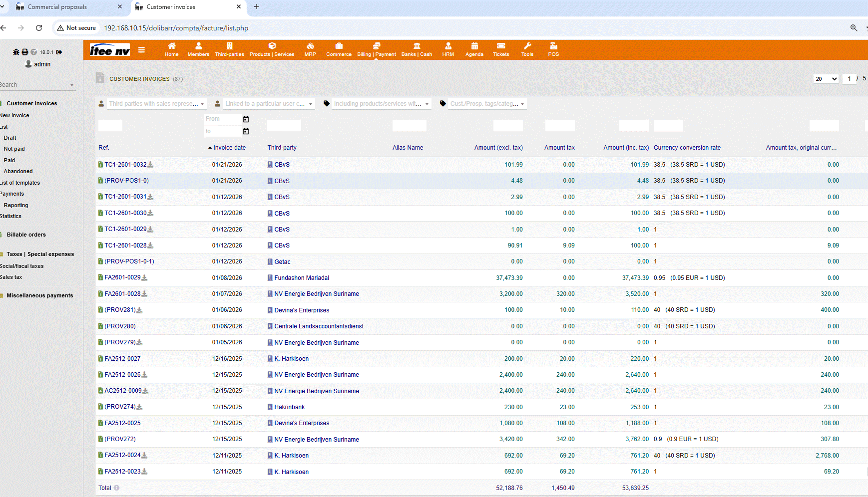Click the hamburger menu toggle icon
Viewport: 868px width, 497px height.
click(142, 50)
